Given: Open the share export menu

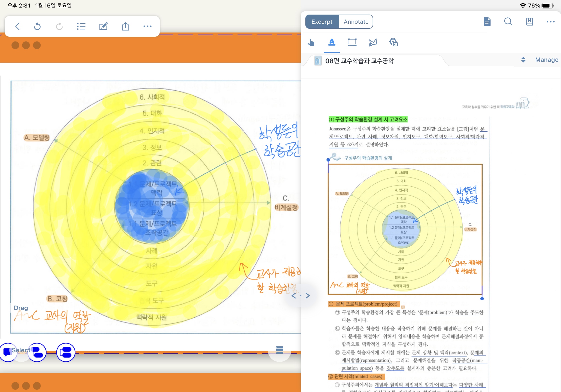Looking at the screenshot, I should 125,26.
